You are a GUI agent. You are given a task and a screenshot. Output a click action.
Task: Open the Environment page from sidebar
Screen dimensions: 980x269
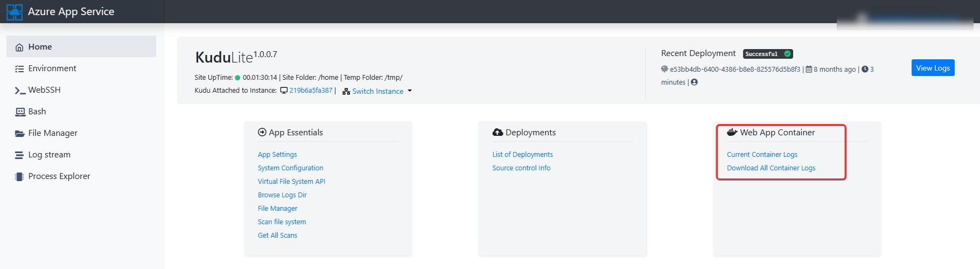(x=52, y=68)
